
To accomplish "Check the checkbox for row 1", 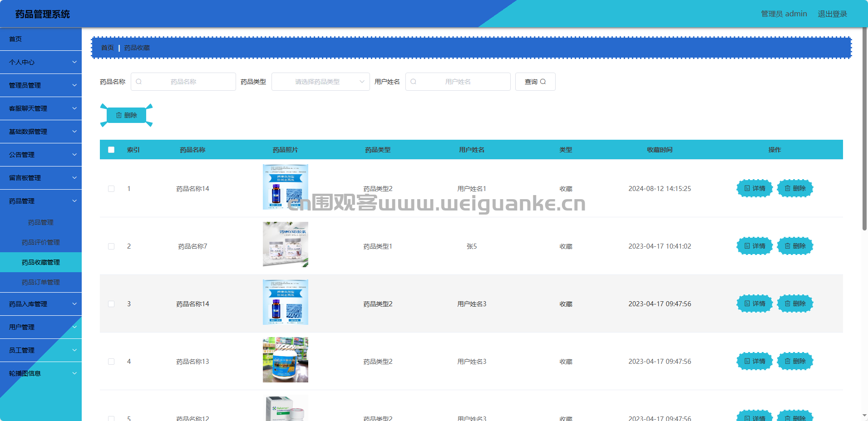I will pos(111,189).
